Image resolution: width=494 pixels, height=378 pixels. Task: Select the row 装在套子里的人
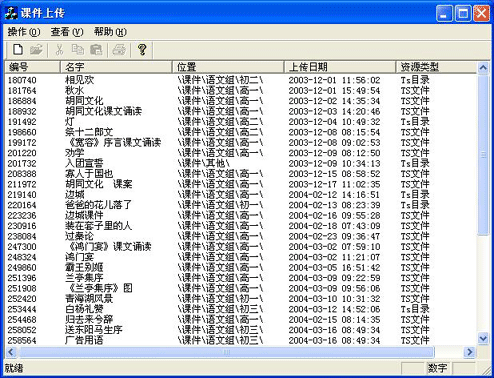(x=241, y=226)
